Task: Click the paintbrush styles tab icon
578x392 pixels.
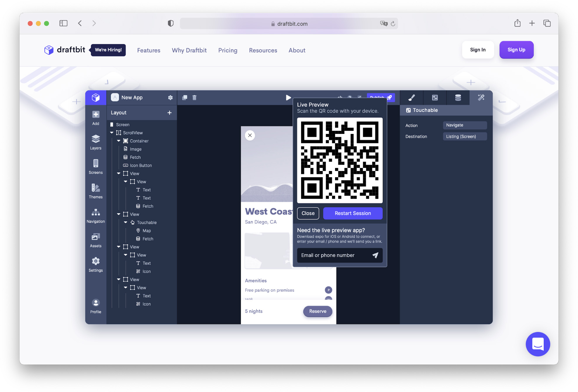Action: [x=411, y=98]
